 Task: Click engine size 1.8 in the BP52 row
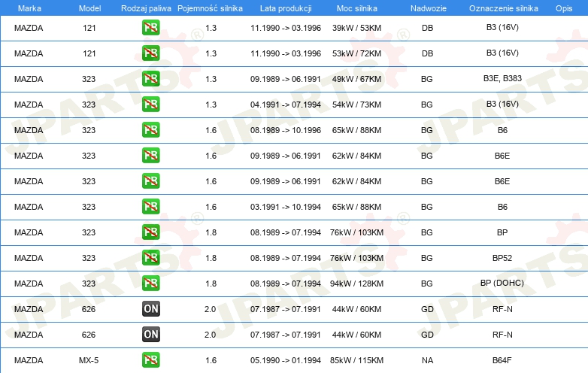coord(211,258)
